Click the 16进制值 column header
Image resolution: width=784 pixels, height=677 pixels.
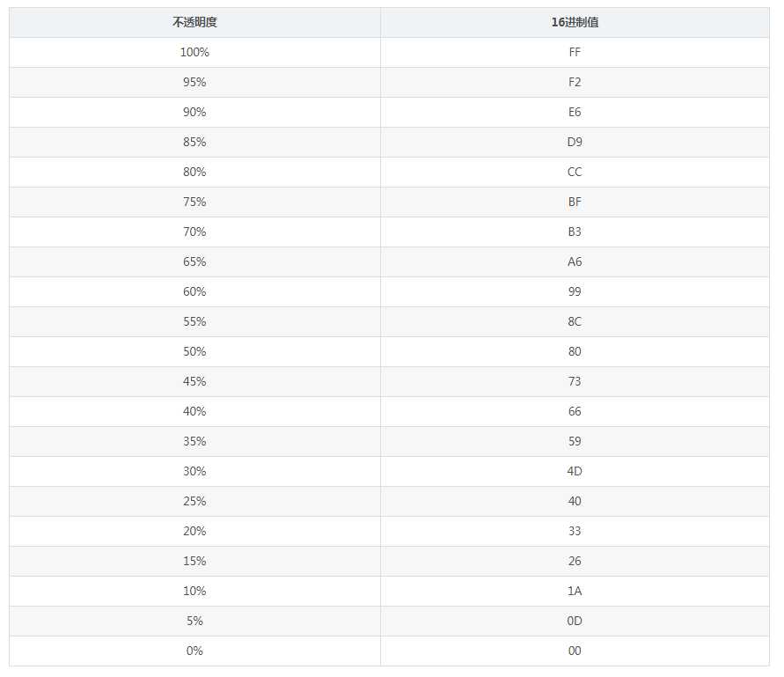click(575, 23)
